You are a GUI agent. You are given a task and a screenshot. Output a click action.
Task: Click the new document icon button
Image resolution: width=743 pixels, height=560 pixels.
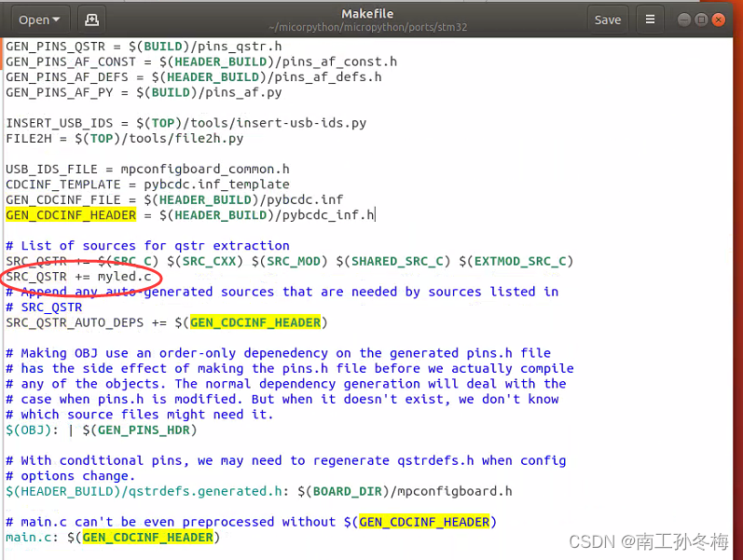coord(91,20)
